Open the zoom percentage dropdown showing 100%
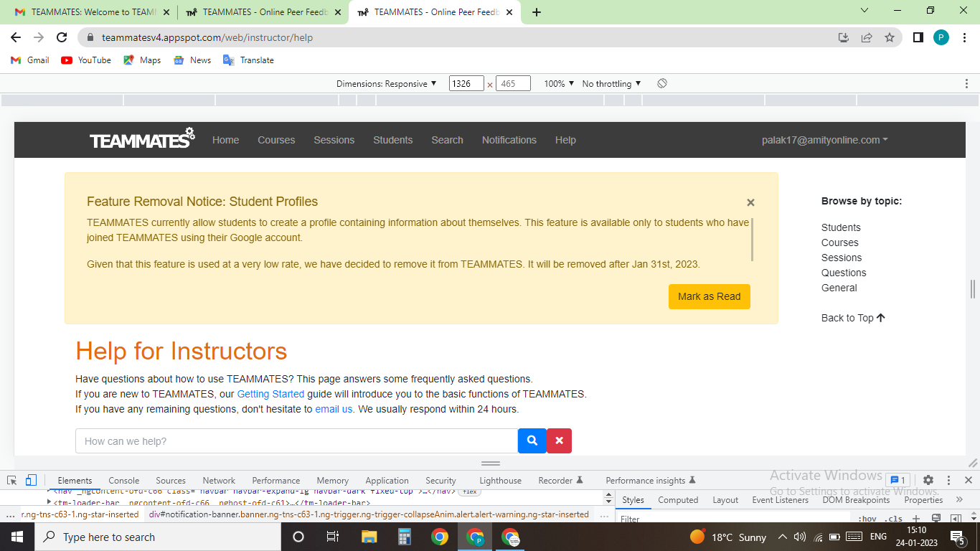 [560, 83]
